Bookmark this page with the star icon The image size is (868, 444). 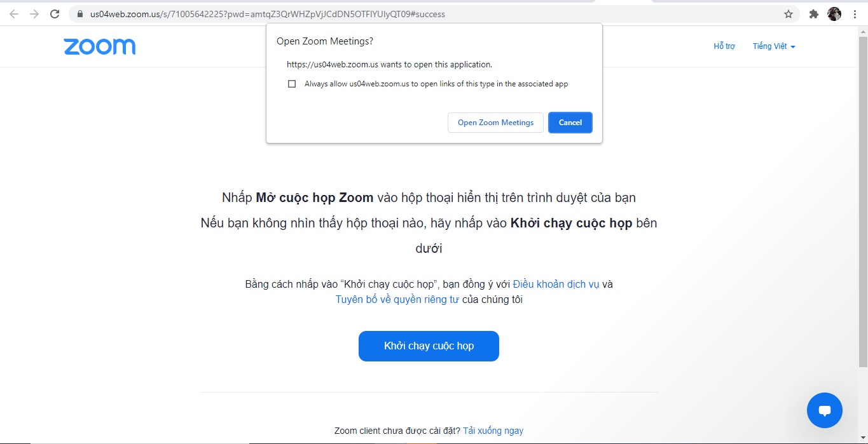pyautogui.click(x=789, y=14)
